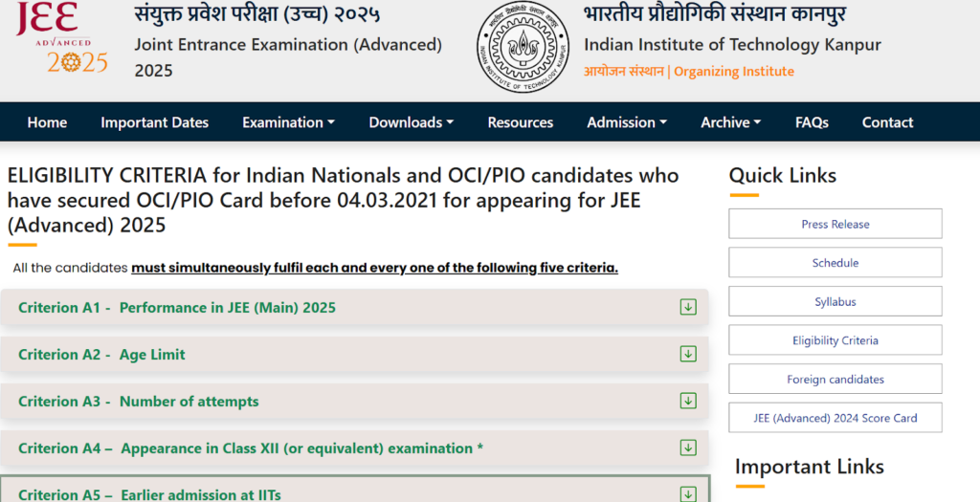
Task: Open the Examination dropdown menu
Action: [x=289, y=122]
